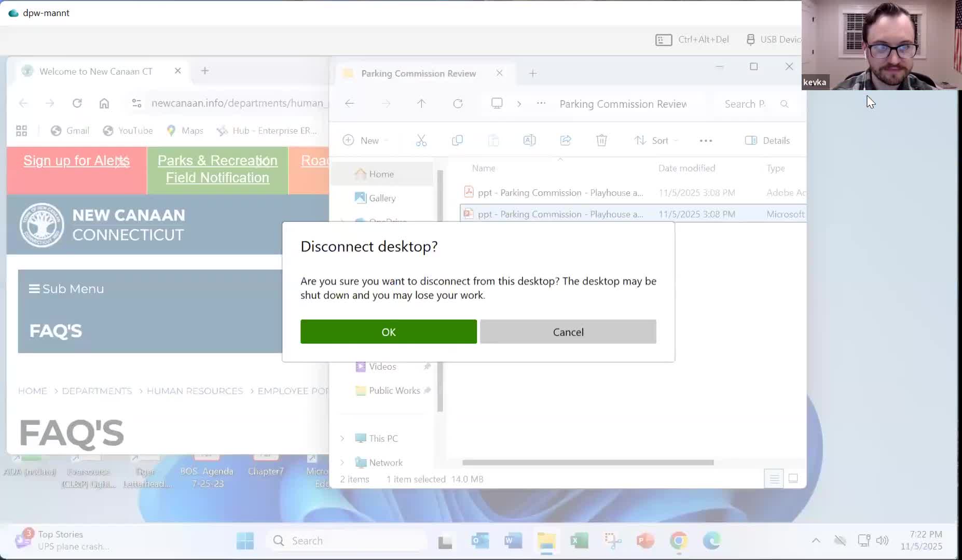The width and height of the screenshot is (962, 560).
Task: Switch to large thumbnails view in Explorer
Action: [x=793, y=479]
